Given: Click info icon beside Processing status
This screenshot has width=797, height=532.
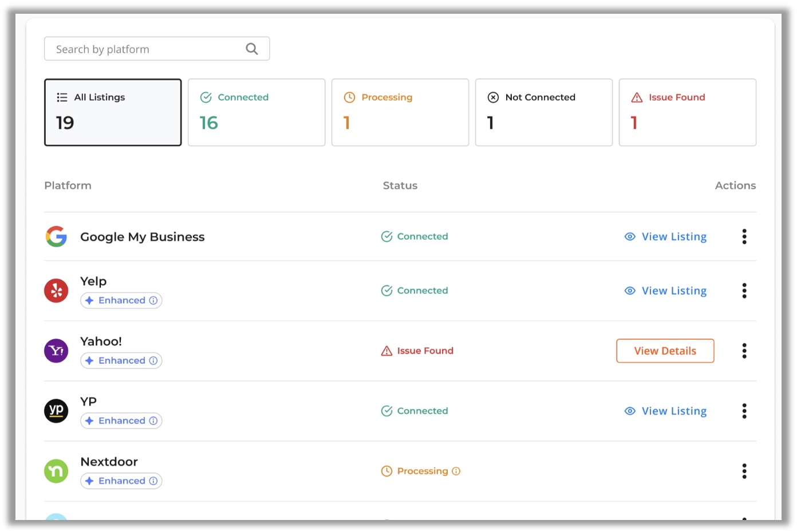Looking at the screenshot, I should pyautogui.click(x=456, y=471).
